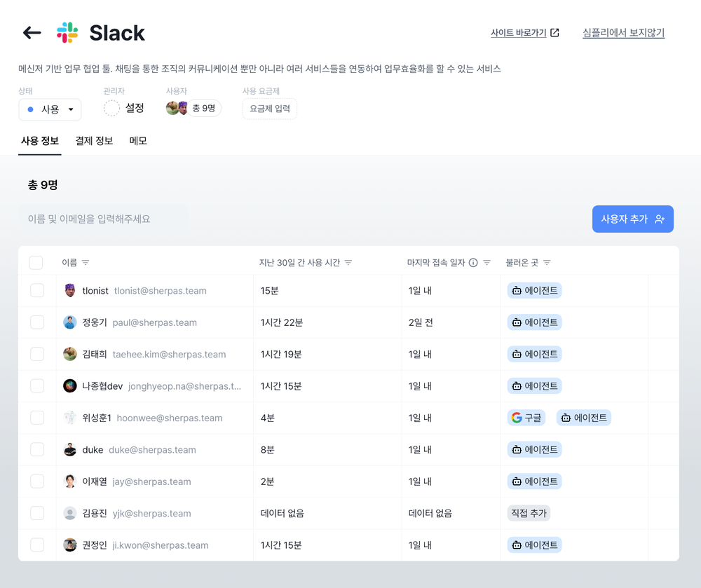Click the truncated jonghyeop.na@sherpas email
Screen dimensions: 701x588
tap(184, 386)
